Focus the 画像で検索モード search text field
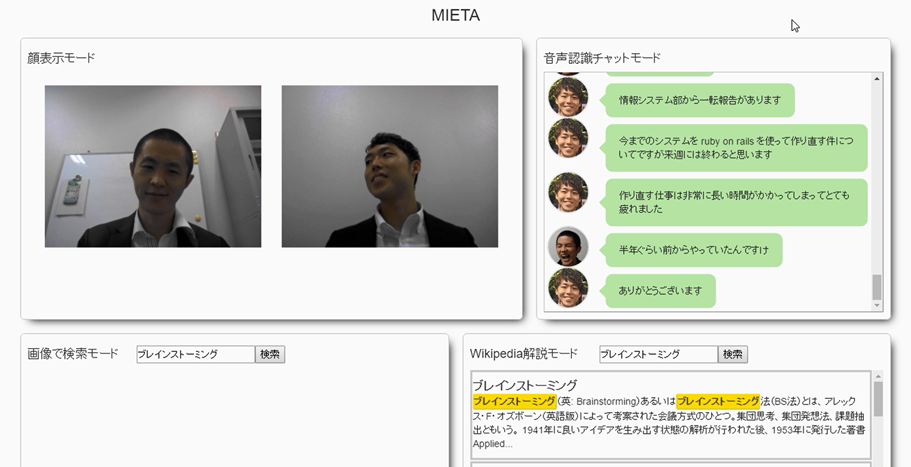Viewport: 911px width, 467px height. pos(195,354)
